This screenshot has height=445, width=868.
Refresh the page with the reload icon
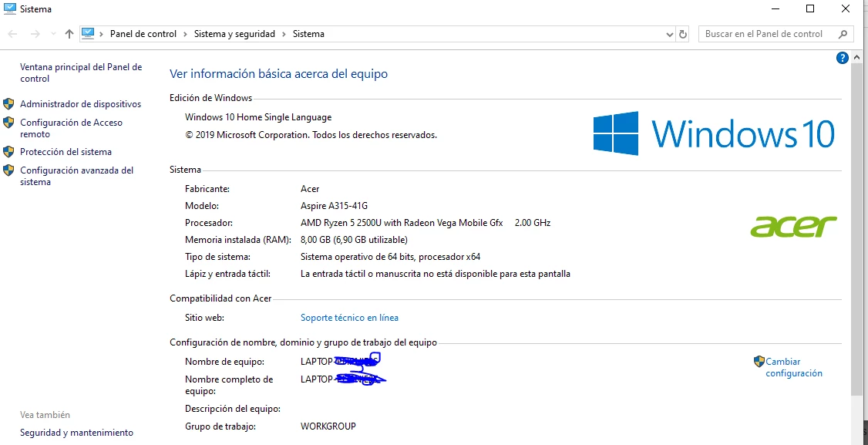683,34
